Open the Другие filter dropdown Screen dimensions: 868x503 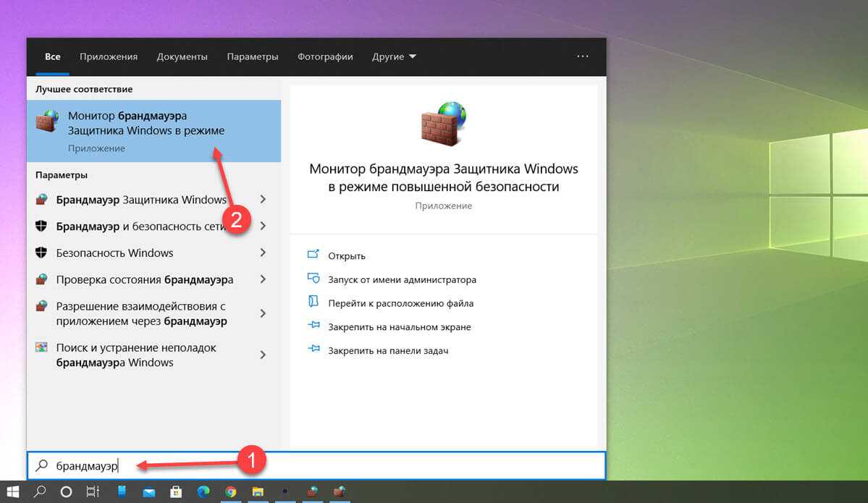(x=394, y=56)
